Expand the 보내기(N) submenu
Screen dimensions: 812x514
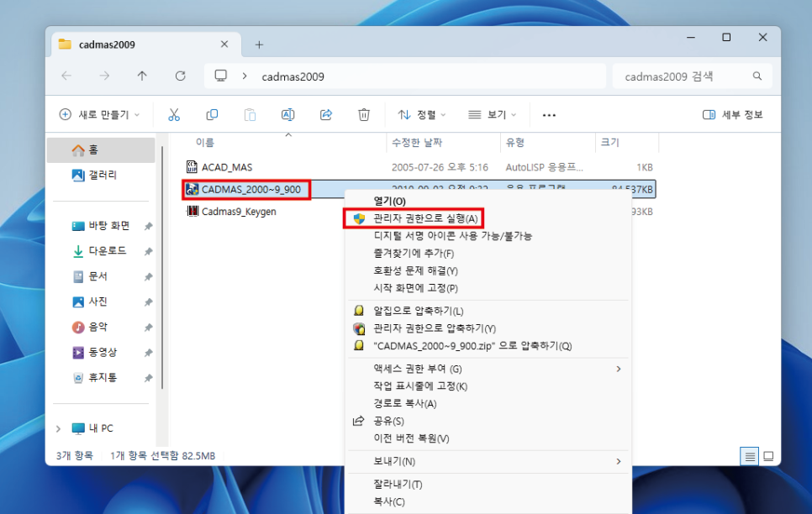click(x=489, y=461)
